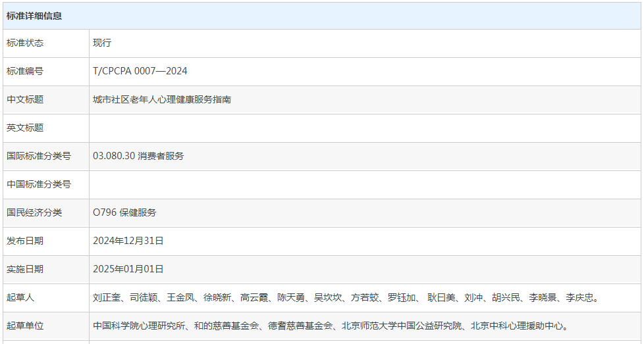Click the 国民经济分类 row label

(x=34, y=212)
